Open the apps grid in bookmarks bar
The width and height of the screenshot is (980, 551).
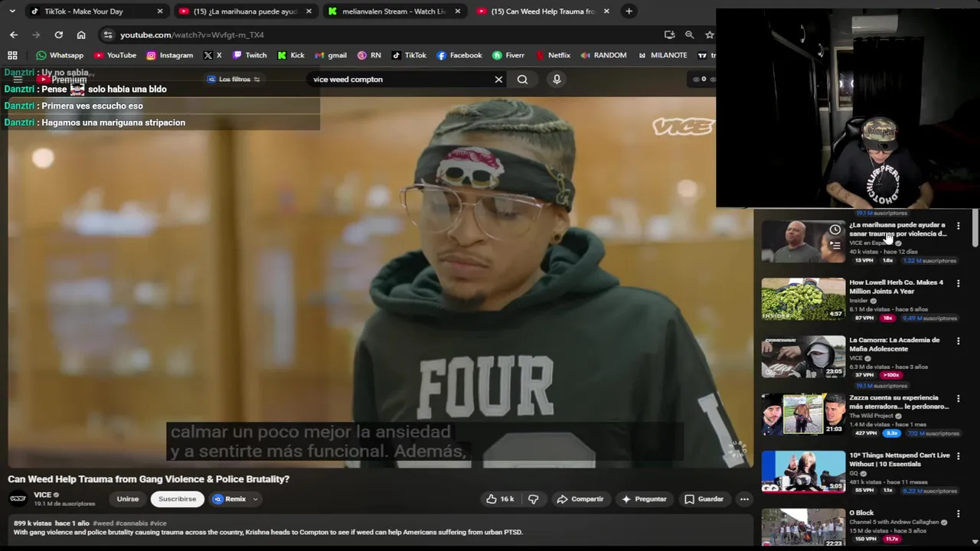coord(12,55)
